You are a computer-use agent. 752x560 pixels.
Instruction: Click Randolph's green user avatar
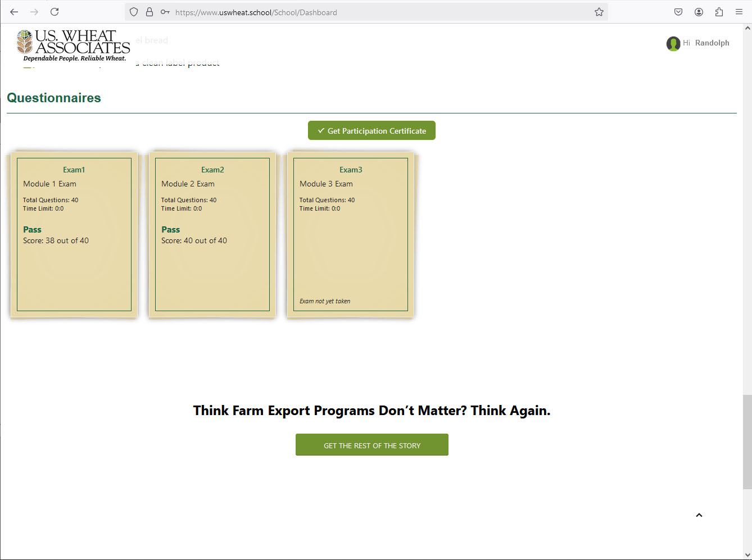673,43
